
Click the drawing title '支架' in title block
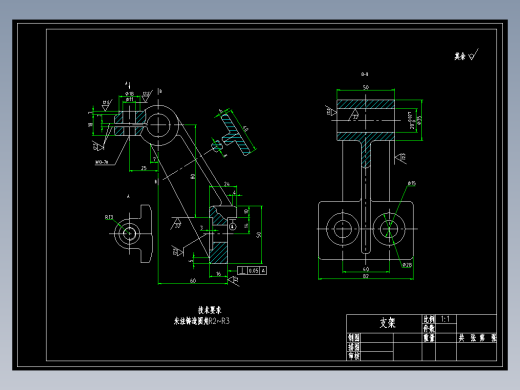pos(387,323)
